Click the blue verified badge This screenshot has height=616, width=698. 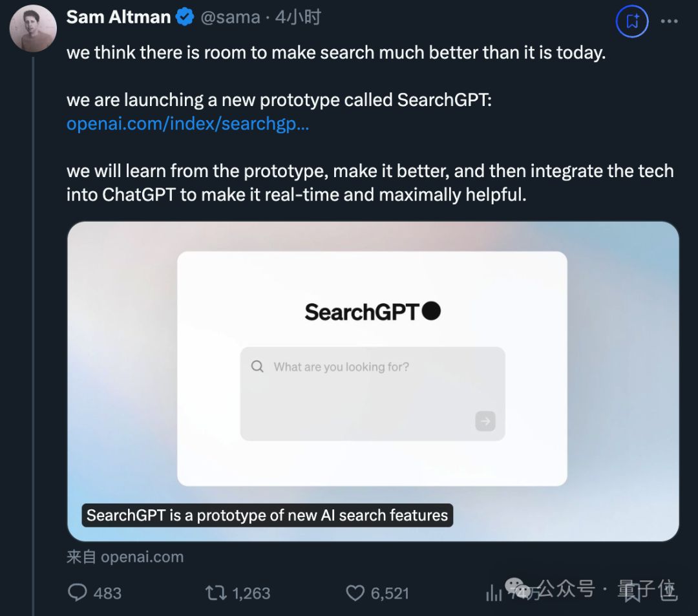tap(184, 17)
